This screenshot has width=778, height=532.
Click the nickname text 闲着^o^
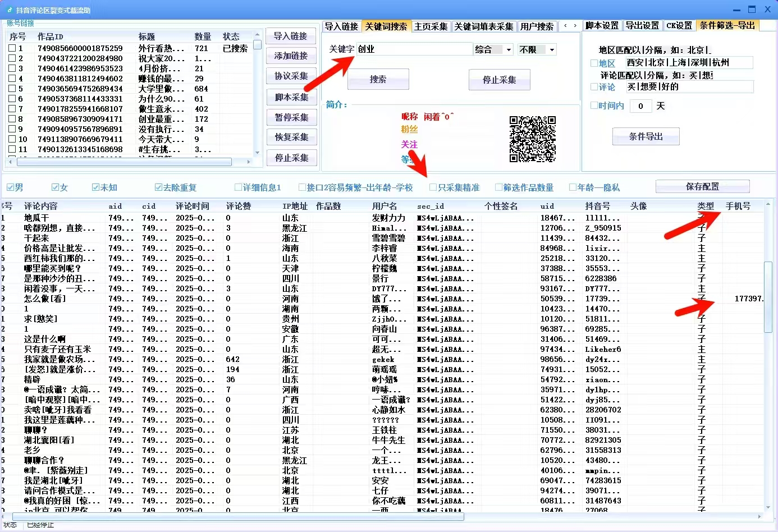point(438,117)
